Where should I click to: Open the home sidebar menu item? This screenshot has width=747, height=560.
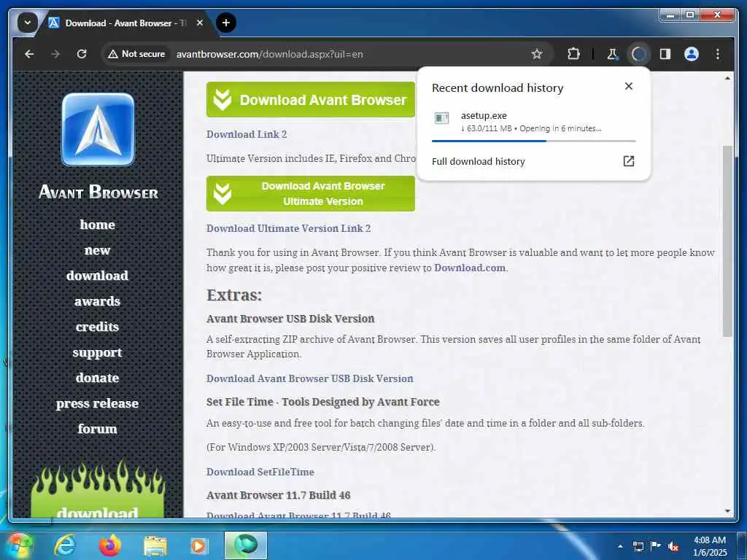coord(97,225)
